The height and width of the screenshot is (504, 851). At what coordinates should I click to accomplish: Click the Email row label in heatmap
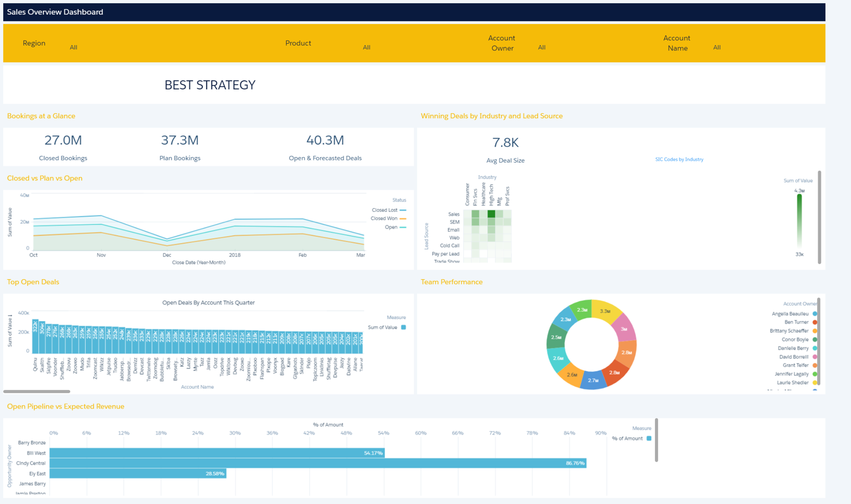click(x=453, y=230)
